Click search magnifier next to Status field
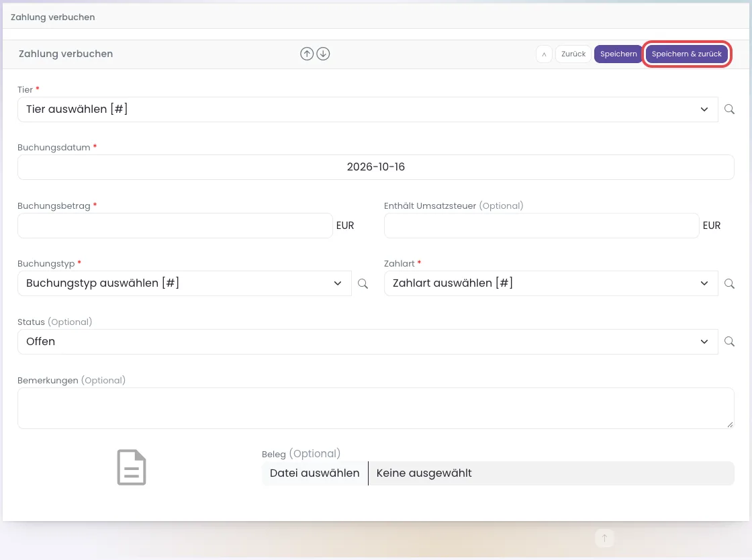 click(x=729, y=341)
